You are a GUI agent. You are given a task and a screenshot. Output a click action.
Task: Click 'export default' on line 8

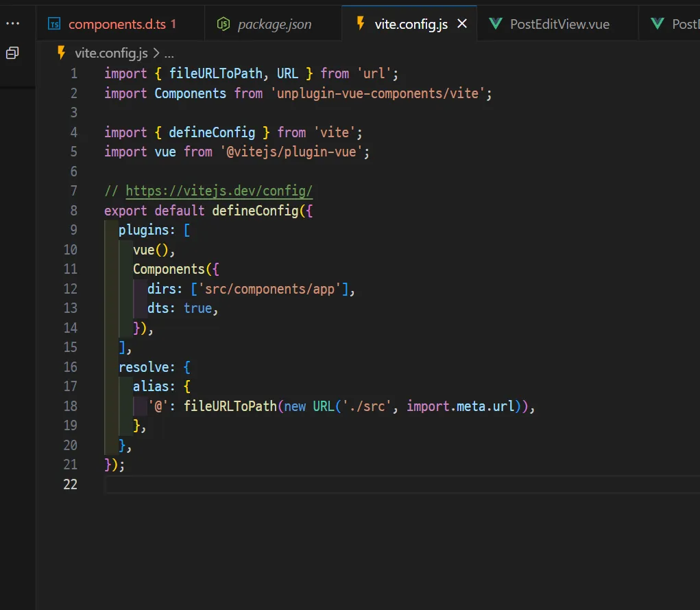click(154, 211)
